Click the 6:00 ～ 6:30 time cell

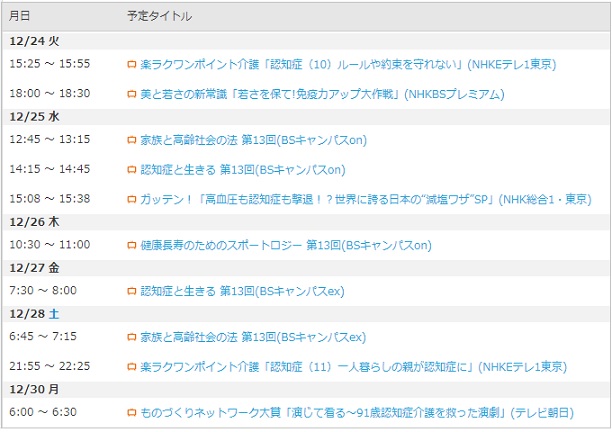tap(43, 412)
